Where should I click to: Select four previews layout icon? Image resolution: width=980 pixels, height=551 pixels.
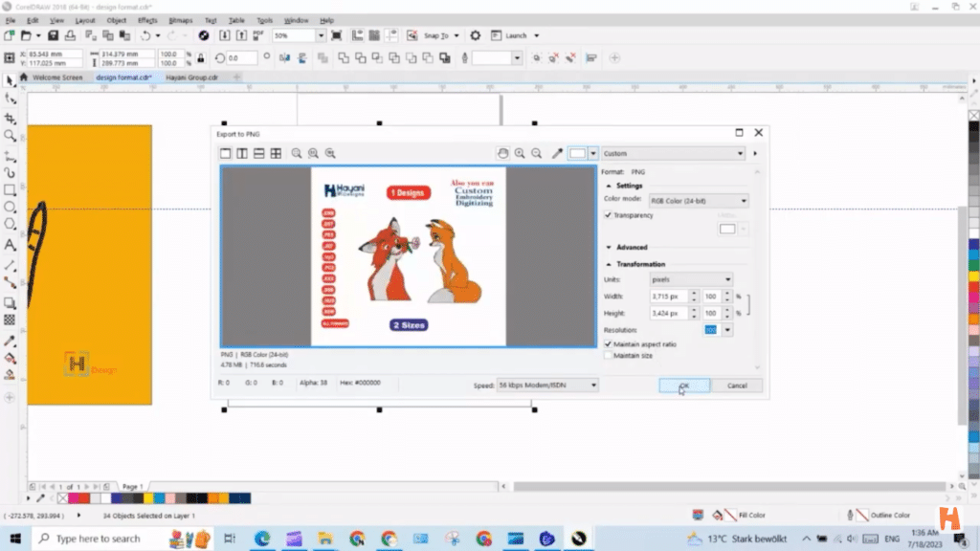(x=276, y=153)
